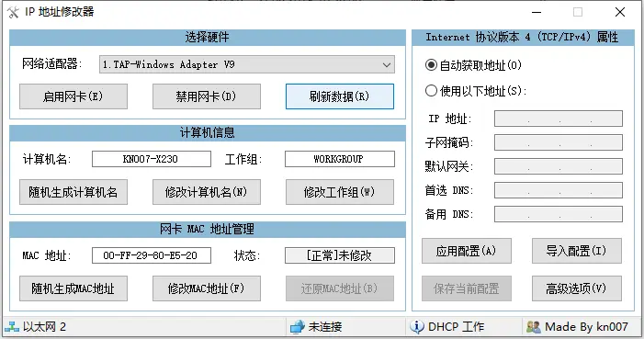Click the 备用 DNS input field
This screenshot has width=644, height=339.
pyautogui.click(x=559, y=214)
